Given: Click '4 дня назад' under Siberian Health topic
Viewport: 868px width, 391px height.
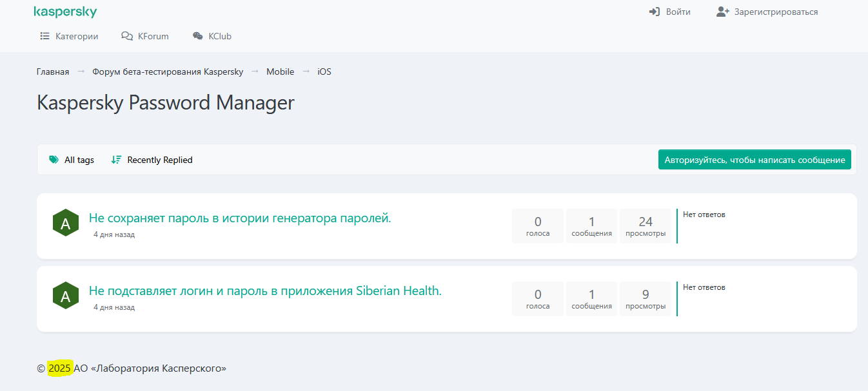Looking at the screenshot, I should 114,307.
